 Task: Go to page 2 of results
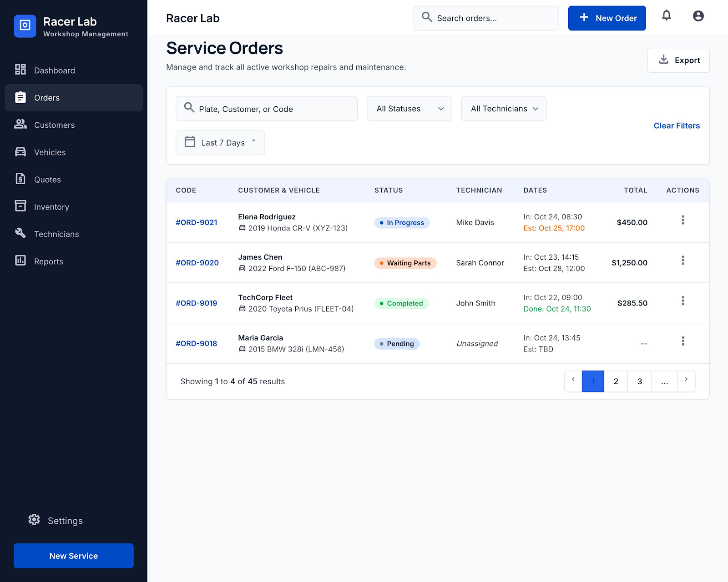tap(616, 381)
